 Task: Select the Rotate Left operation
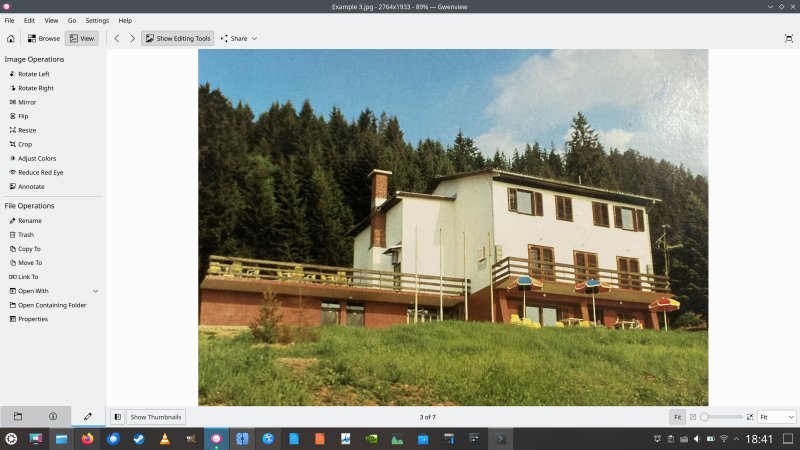point(29,74)
